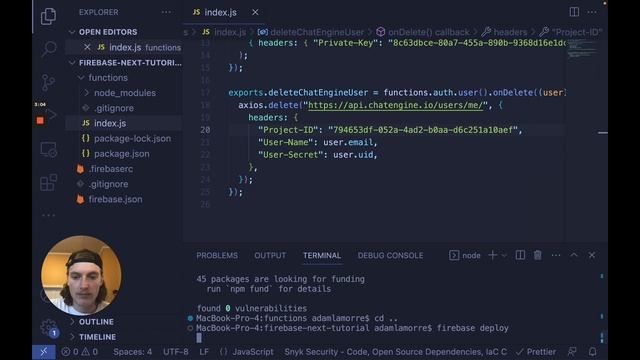This screenshot has height=360, width=640.
Task: Change indentation via Spaces: 4
Action: (132, 352)
